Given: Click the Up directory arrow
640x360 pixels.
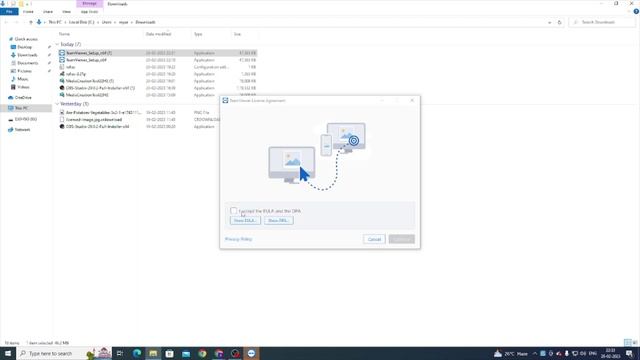Looking at the screenshot, I should coord(31,22).
